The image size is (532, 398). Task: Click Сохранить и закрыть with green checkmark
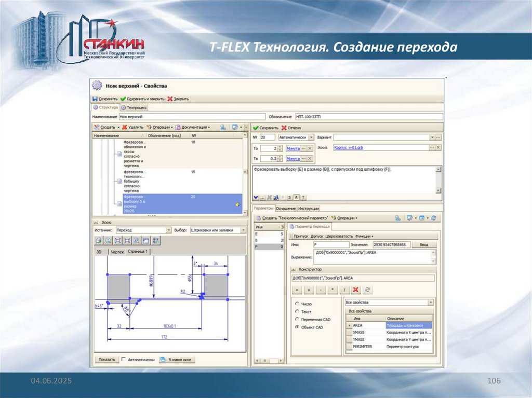[x=142, y=99]
